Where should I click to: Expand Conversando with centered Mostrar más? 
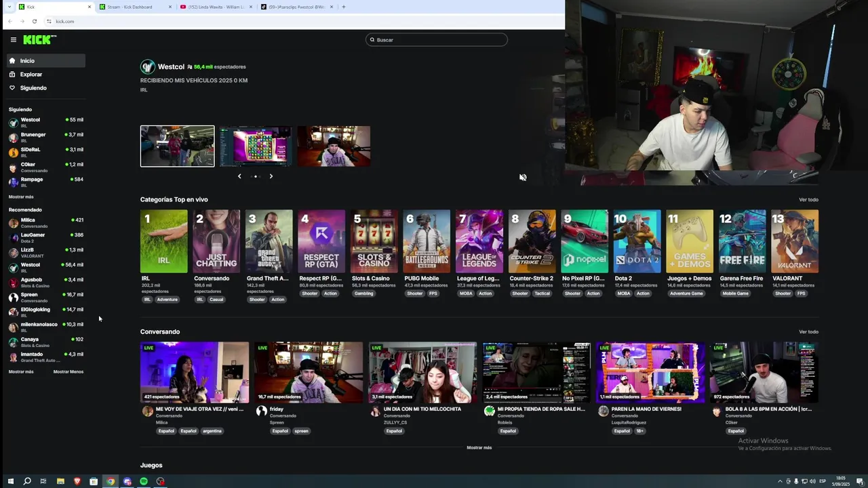click(x=479, y=447)
